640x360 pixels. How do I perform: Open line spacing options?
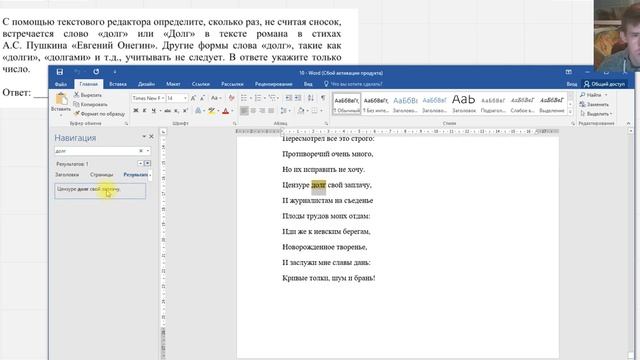pos(284,111)
